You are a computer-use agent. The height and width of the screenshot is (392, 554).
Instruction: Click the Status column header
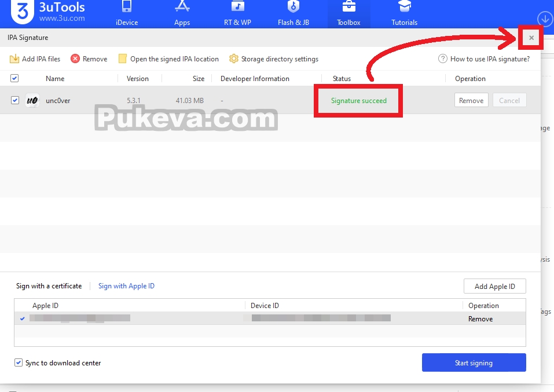click(x=342, y=79)
